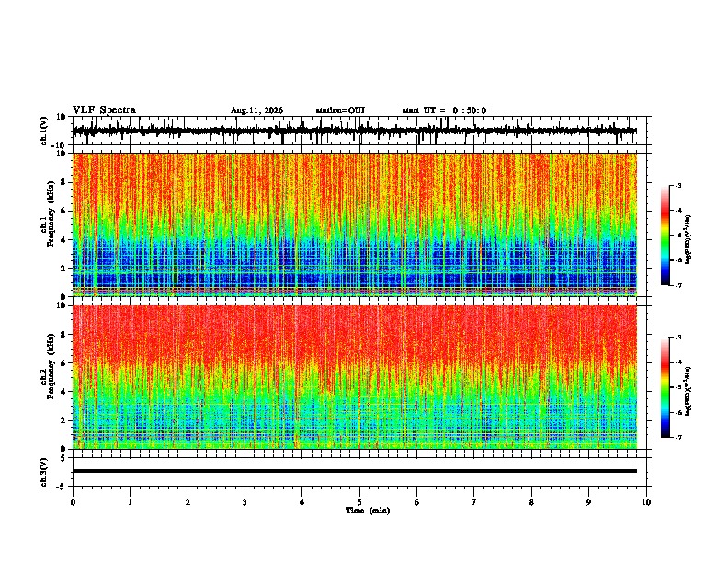
Task: Click the '8' kHz tick of ch.2 spectrogram
Action: tap(63, 335)
